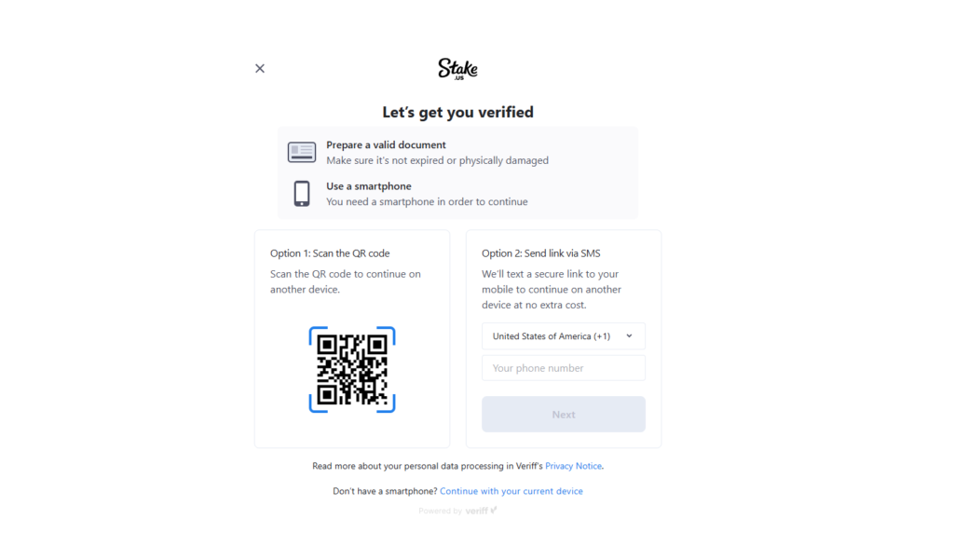The height and width of the screenshot is (560, 954).
Task: Focus the Your phone number field
Action: (564, 368)
